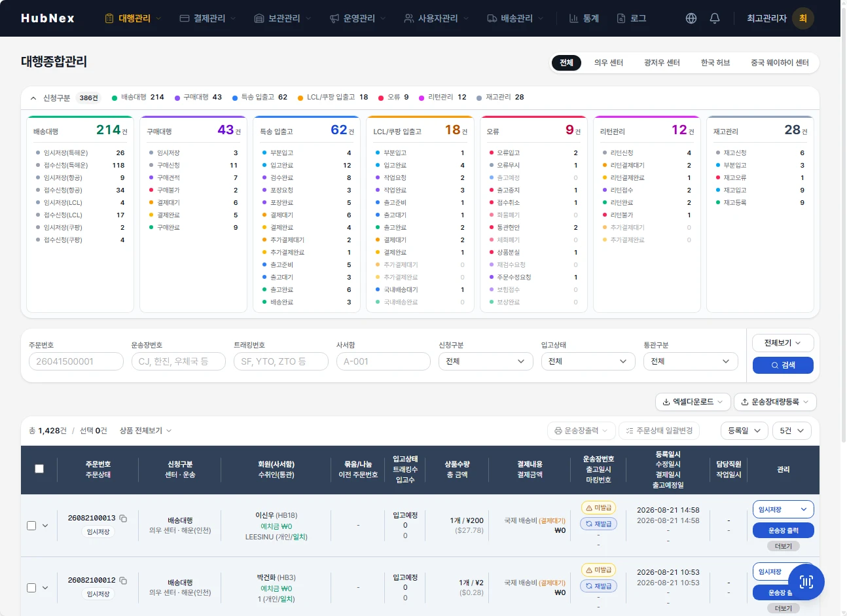Expand row details for order 26082100013
Image resolution: width=847 pixels, height=616 pixels.
(45, 526)
